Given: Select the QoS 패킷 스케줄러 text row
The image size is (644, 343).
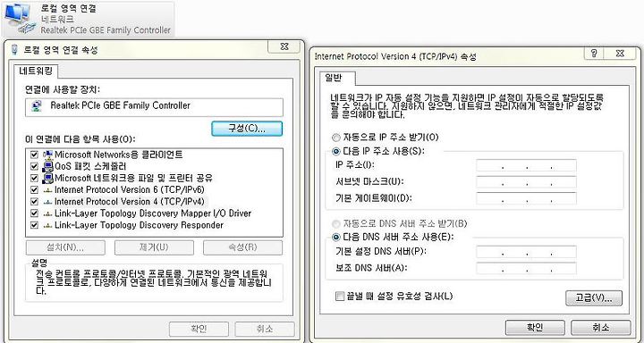Looking at the screenshot, I should point(90,166).
